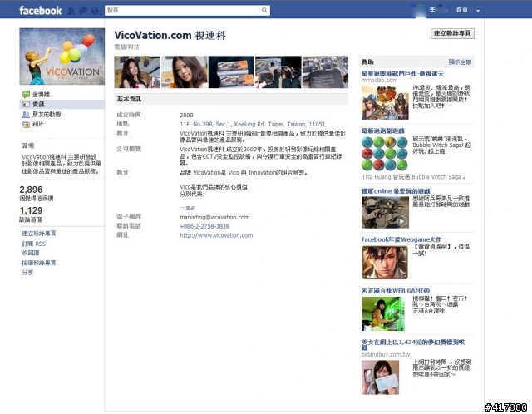
Task: Click the green wall speech-bubble icon
Action: [x=26, y=94]
